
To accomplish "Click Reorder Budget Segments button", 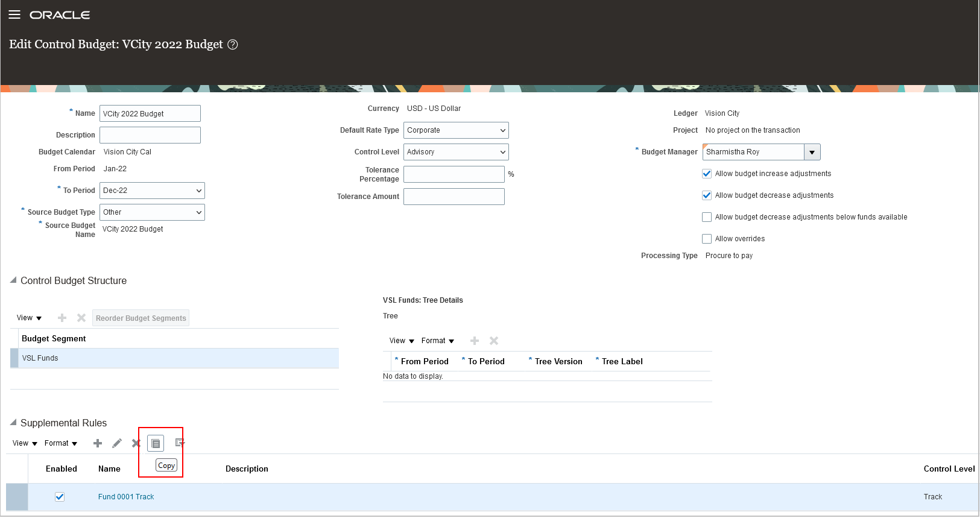I will pos(141,318).
